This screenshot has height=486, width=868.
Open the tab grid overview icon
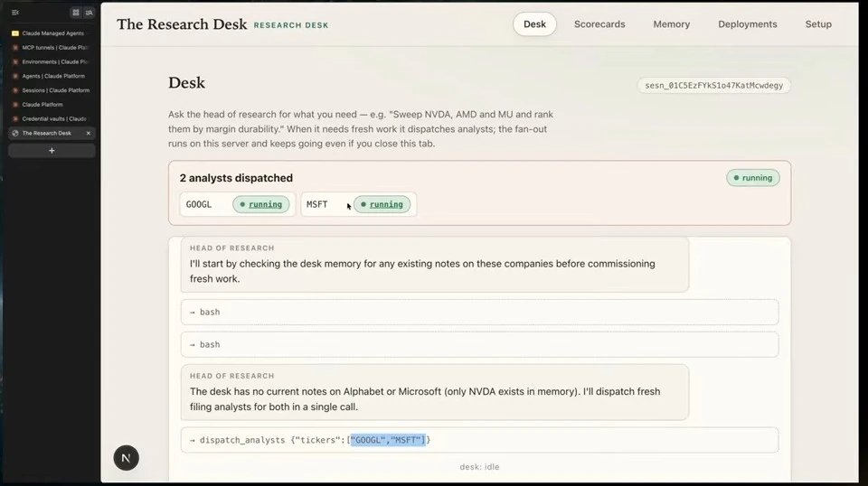76,12
